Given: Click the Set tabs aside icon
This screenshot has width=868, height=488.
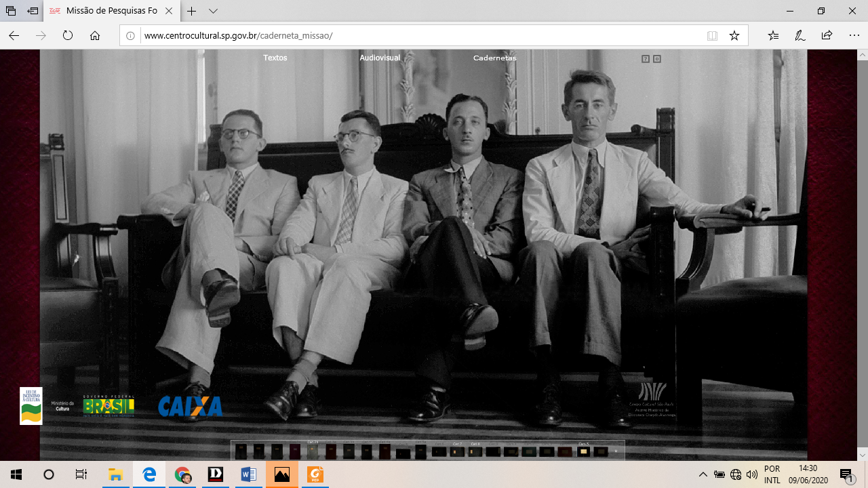Looking at the screenshot, I should tap(33, 12).
